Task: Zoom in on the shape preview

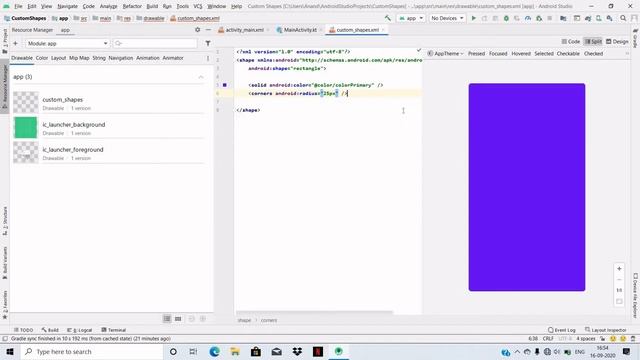Action: coord(619,269)
